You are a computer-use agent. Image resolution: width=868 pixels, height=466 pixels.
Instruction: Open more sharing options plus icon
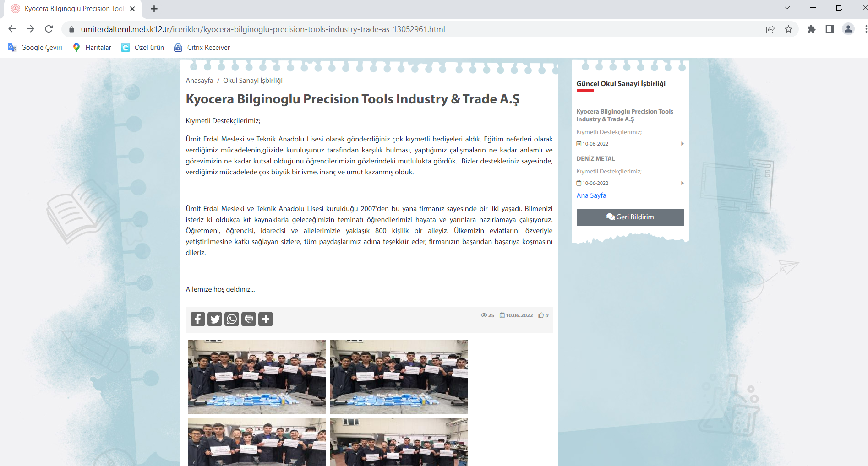click(x=266, y=319)
